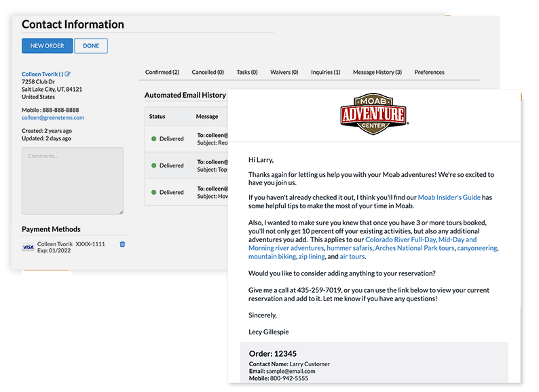
Task: Click the zip lining link
Action: [x=312, y=256]
